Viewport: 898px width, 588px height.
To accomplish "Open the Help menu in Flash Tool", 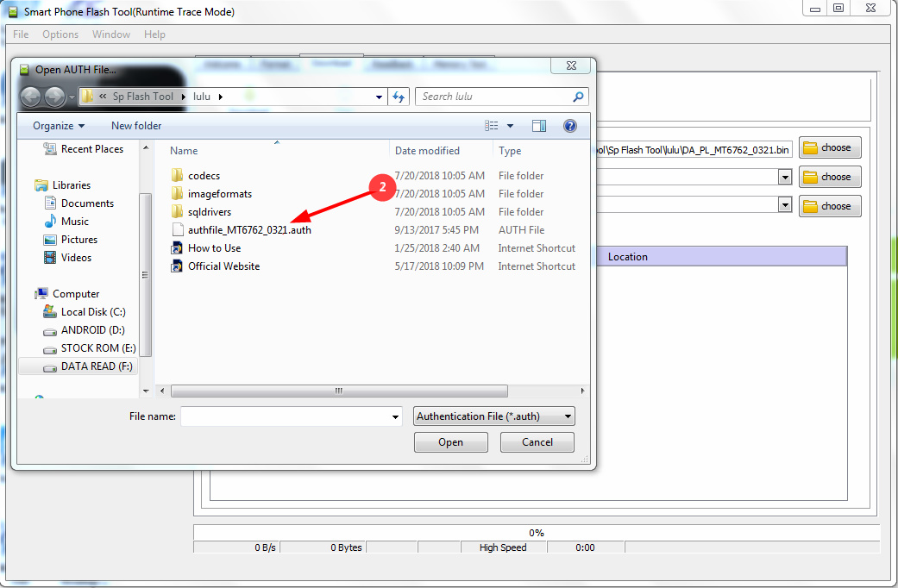I will coord(154,34).
